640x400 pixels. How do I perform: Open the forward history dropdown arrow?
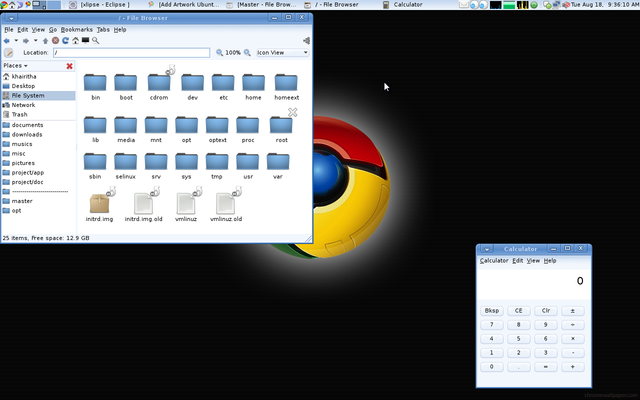point(36,41)
